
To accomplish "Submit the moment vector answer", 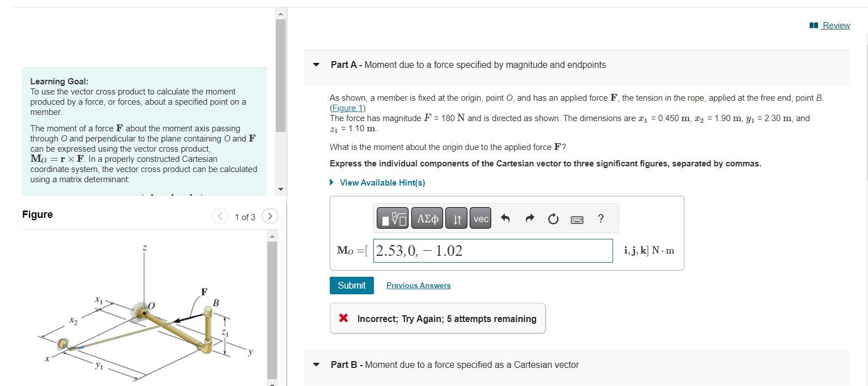I will pyautogui.click(x=351, y=285).
